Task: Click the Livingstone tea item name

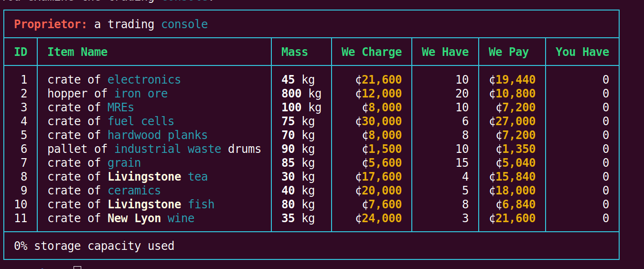Action: coord(157,176)
